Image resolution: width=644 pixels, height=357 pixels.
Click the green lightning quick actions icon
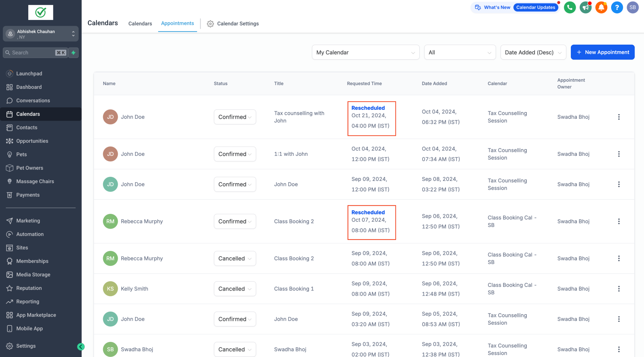coord(74,52)
